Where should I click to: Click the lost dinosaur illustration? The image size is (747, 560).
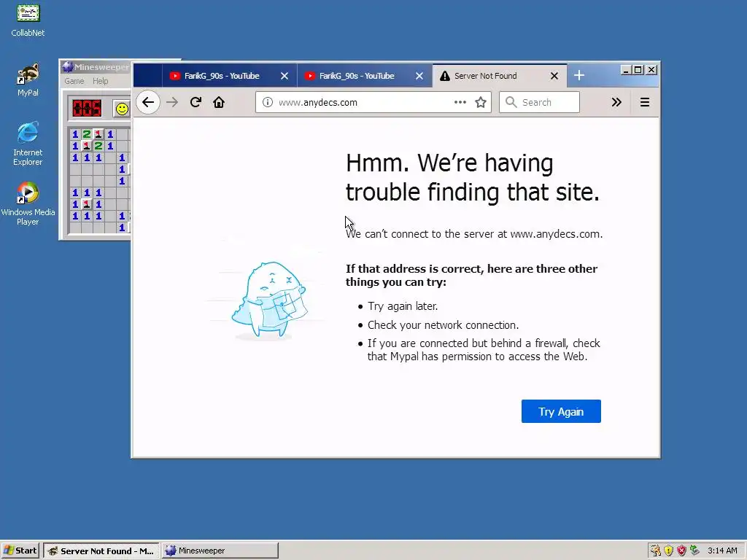click(x=268, y=300)
